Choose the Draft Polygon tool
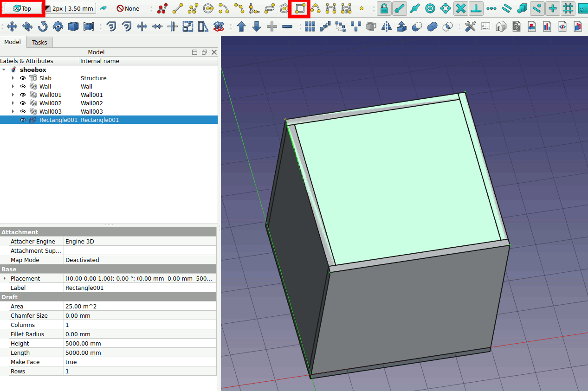The image size is (588, 391). click(x=284, y=8)
